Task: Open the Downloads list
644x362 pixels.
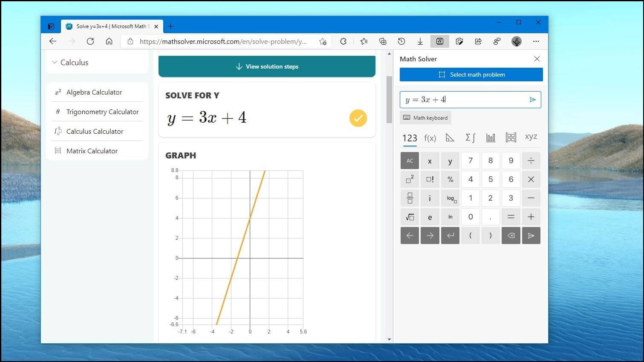Action: point(420,41)
